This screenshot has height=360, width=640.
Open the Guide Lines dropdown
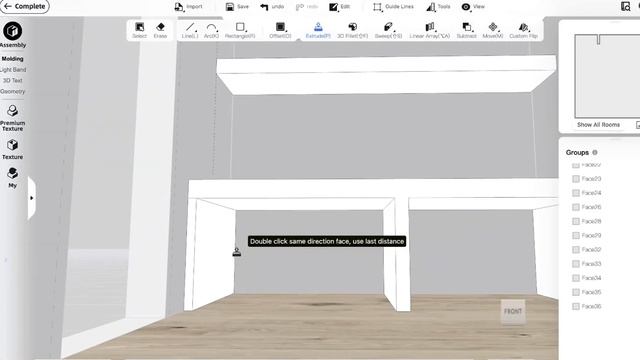point(393,7)
